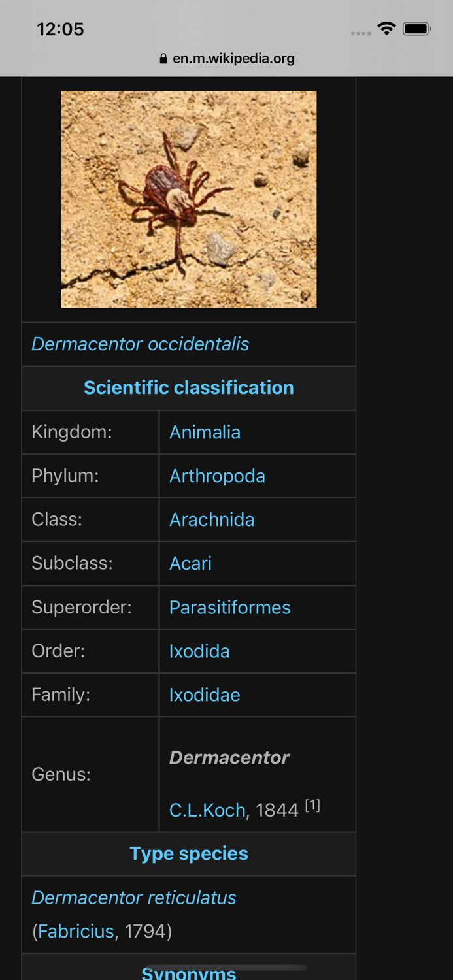
Task: Open the Animalia kingdom link
Action: [205, 432]
